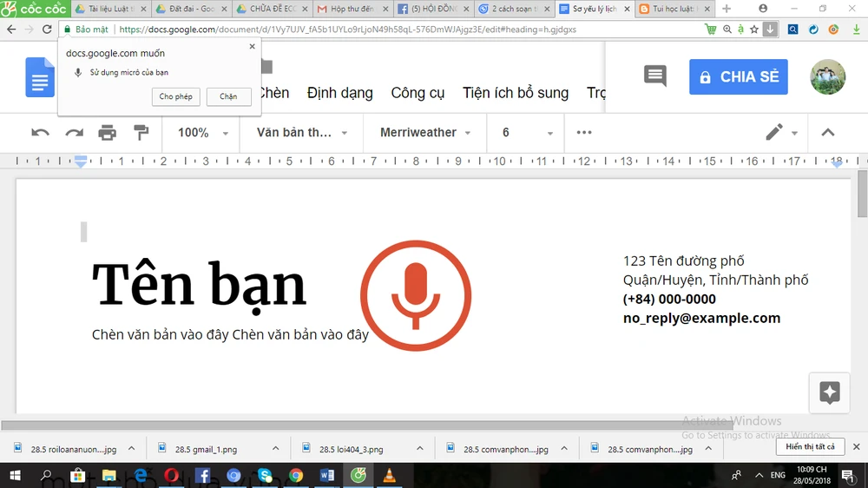
Task: Collapse the menus with the up chevron
Action: point(827,133)
